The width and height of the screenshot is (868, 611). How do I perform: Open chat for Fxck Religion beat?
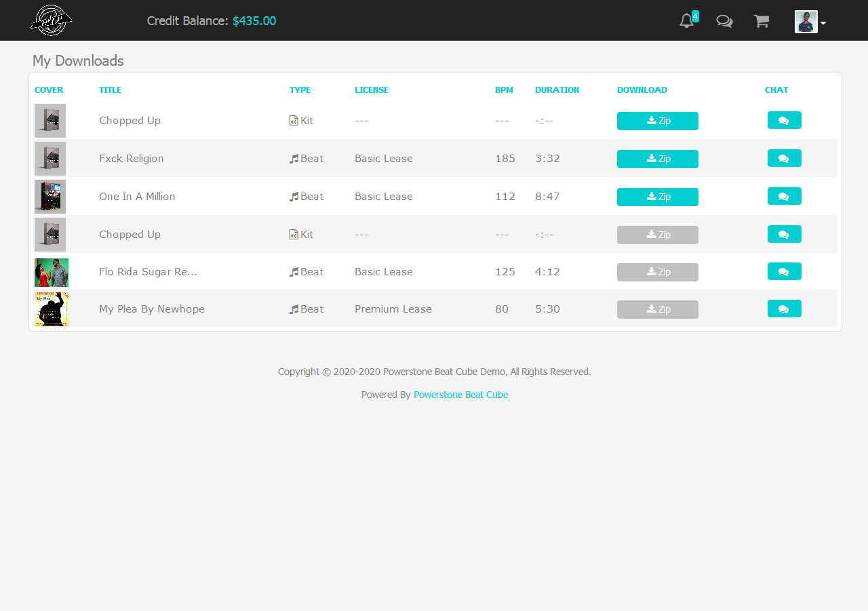click(x=784, y=157)
